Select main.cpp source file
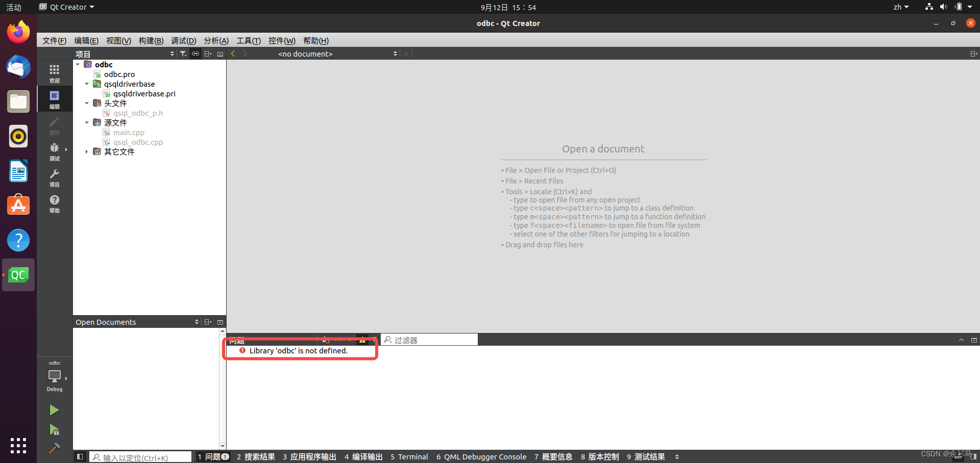The image size is (980, 463). coord(129,132)
